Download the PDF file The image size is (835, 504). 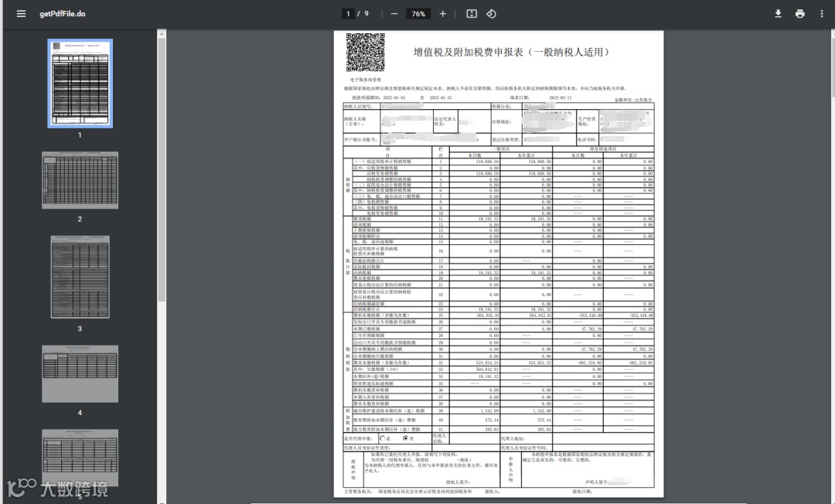[x=778, y=14]
